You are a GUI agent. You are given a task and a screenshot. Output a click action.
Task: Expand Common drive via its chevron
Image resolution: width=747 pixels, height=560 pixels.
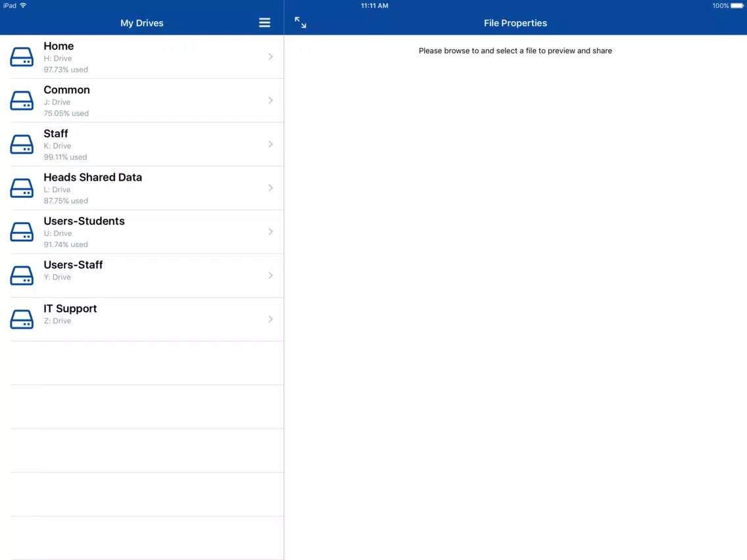click(271, 101)
